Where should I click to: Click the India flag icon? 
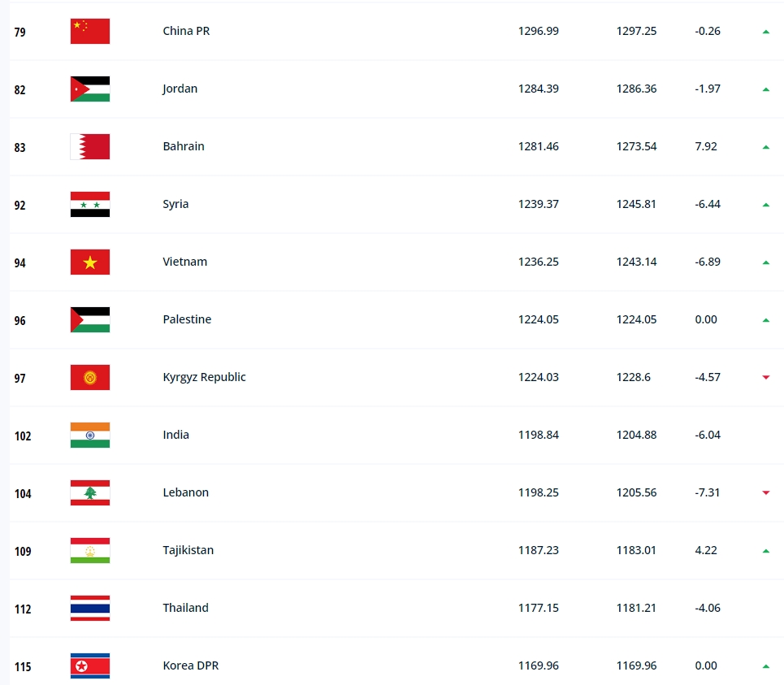pyautogui.click(x=90, y=435)
